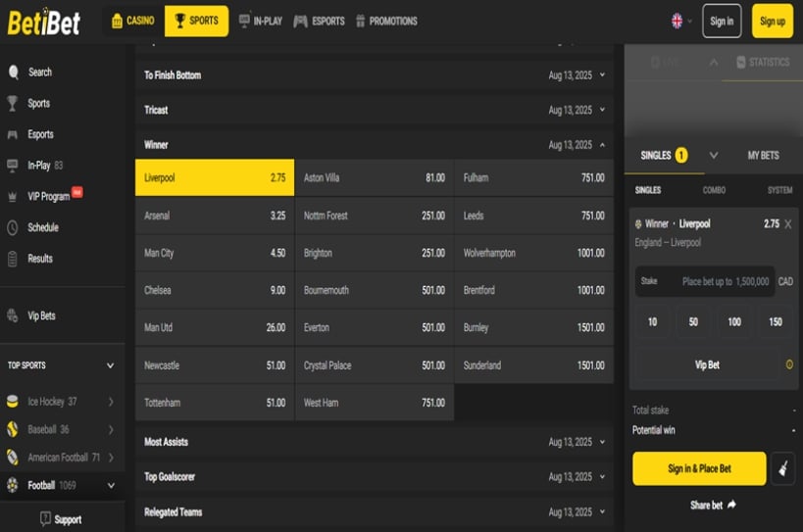803x532 pixels.
Task: Click the Sign in button
Action: point(722,21)
